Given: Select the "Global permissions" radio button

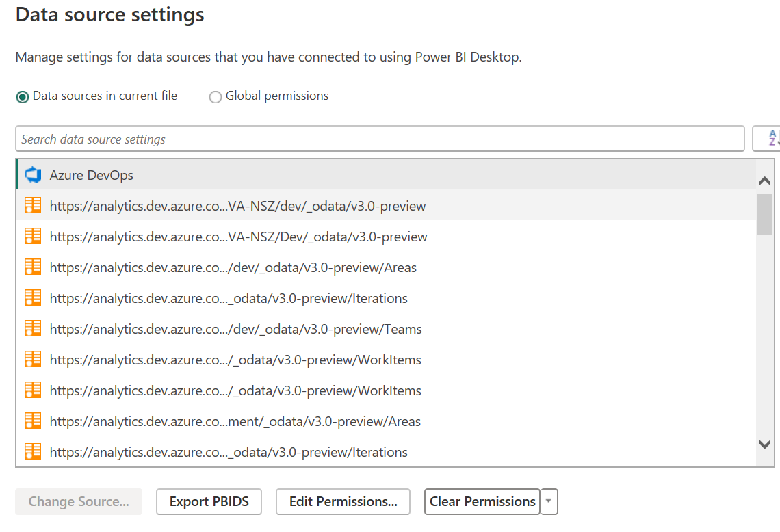Looking at the screenshot, I should coord(216,96).
